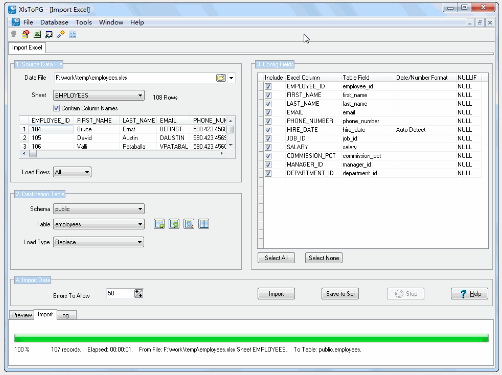The height and width of the screenshot is (375, 502).
Task: Open recent data files dropdown arrow
Action: point(231,78)
